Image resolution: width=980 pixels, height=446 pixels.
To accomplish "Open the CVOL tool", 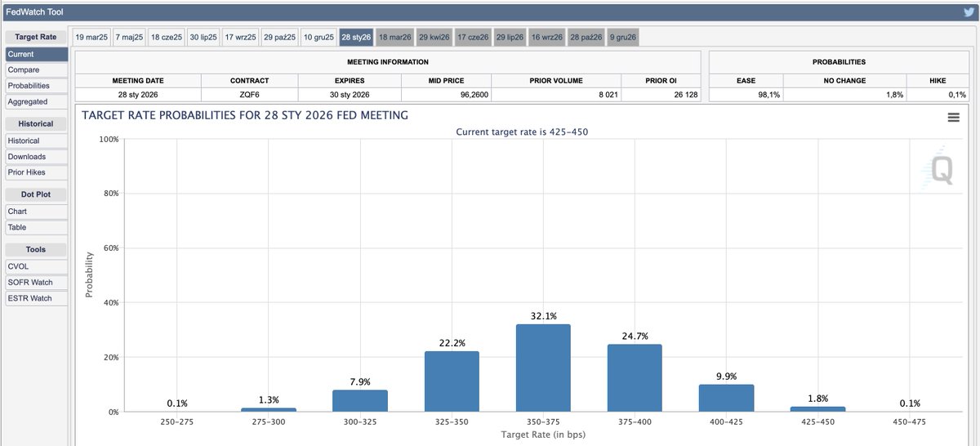I will [x=37, y=266].
